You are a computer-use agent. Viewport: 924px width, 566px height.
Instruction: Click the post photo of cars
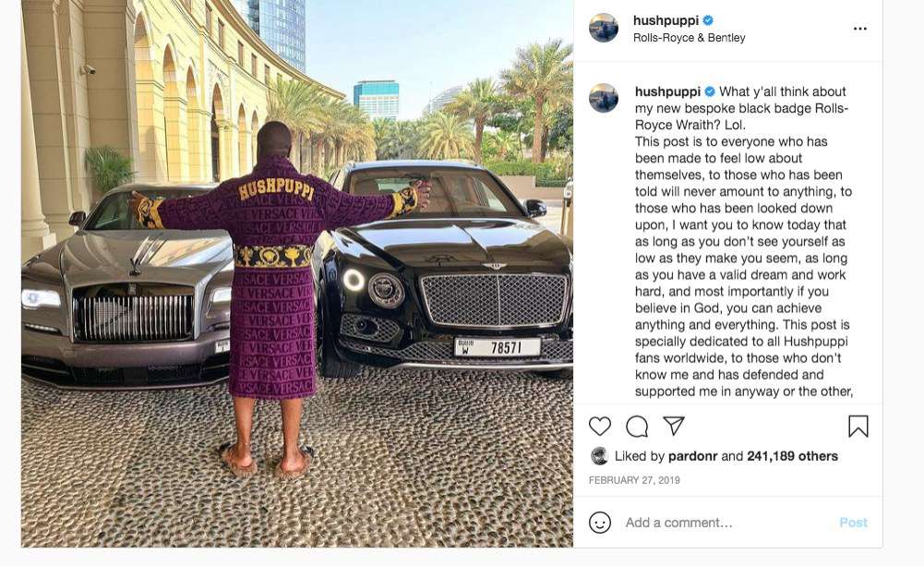click(297, 273)
